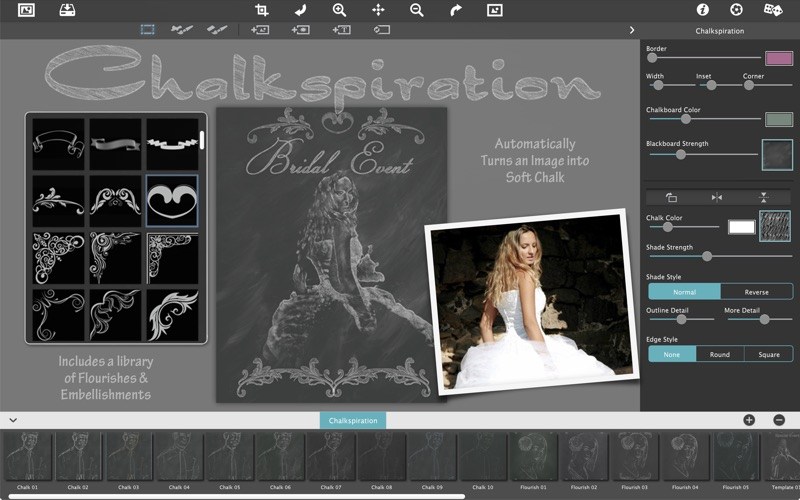Select the Crop tool in top toolbar
This screenshot has height=500, width=800.
[262, 10]
